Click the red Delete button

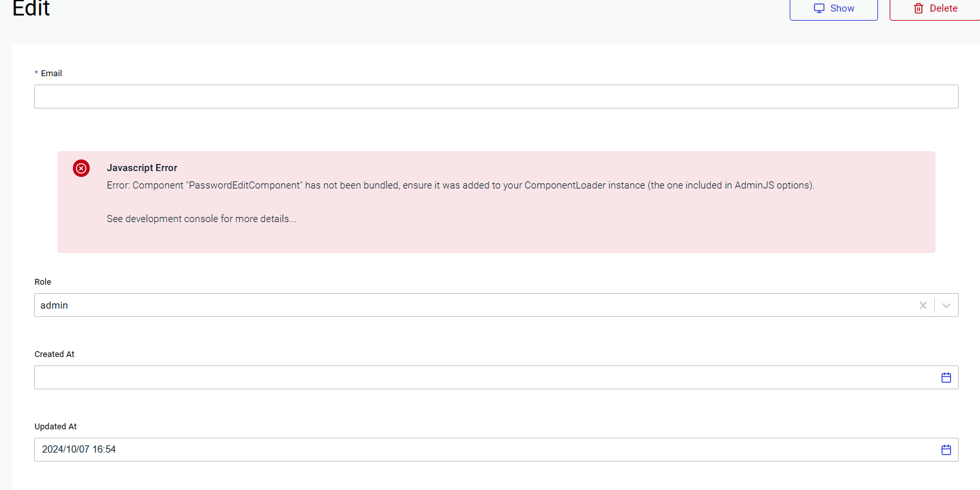tap(935, 10)
